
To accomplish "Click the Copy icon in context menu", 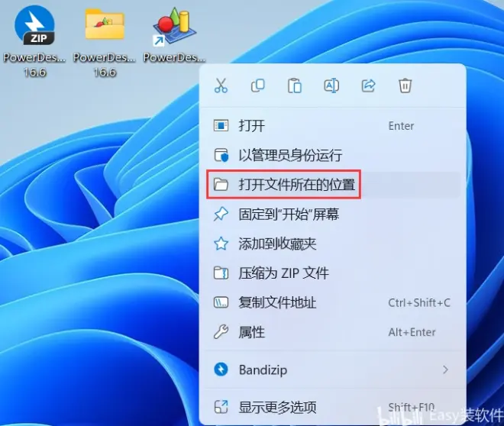I will (x=258, y=86).
